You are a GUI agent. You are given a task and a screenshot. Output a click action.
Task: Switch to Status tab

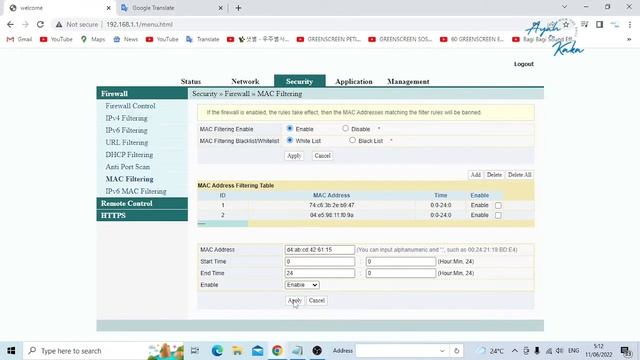tap(191, 82)
